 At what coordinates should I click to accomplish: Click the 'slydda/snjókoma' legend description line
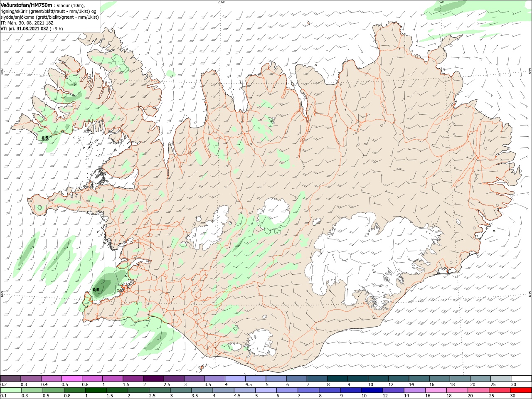coord(49,17)
